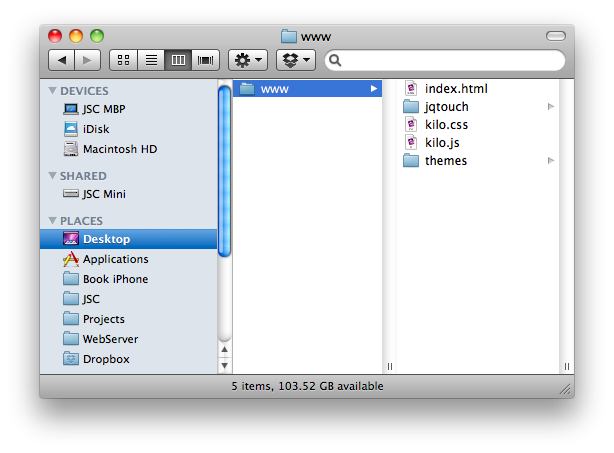Select column view toggle button
614x453 pixels.
coord(179,60)
